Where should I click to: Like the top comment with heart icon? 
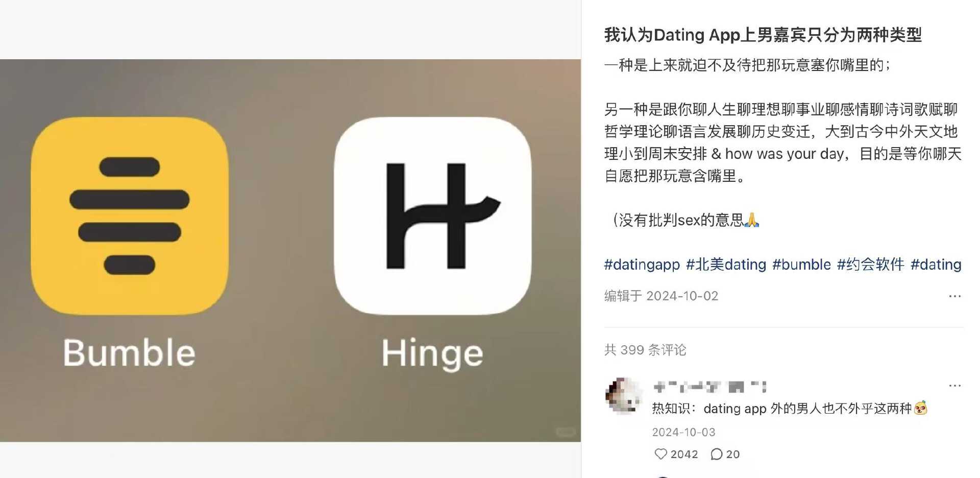(x=660, y=454)
